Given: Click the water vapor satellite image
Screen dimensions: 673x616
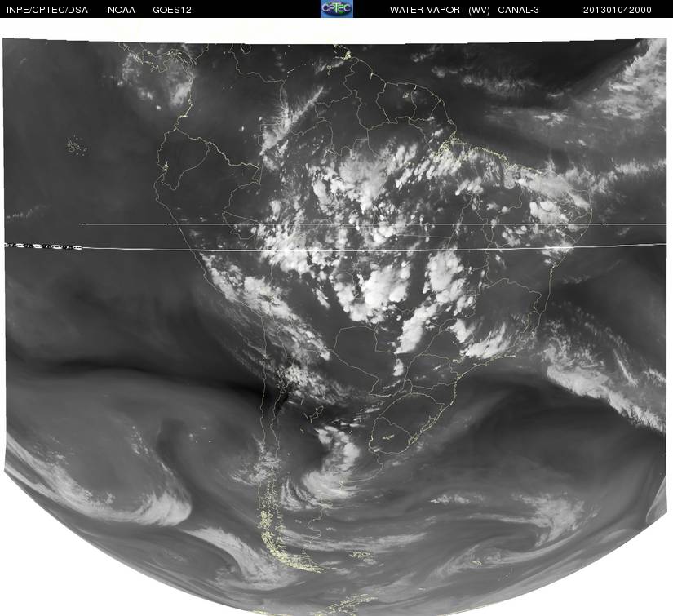Looking at the screenshot, I should pos(336,326).
